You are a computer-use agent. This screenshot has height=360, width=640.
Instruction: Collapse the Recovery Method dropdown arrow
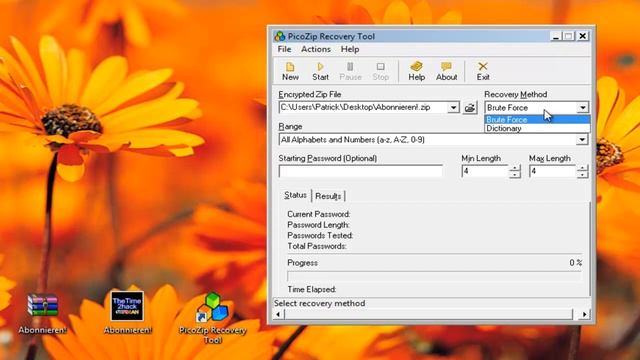tap(583, 108)
